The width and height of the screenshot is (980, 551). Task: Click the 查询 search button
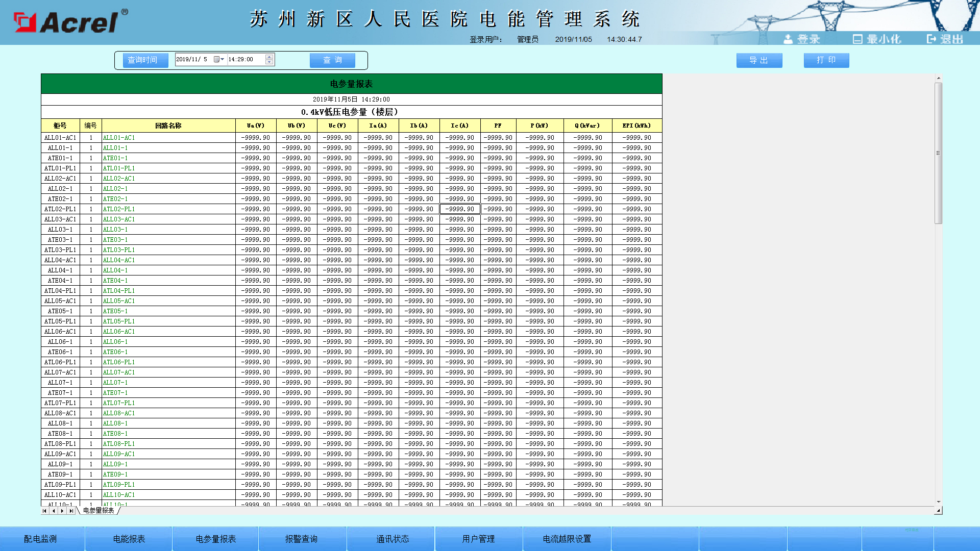[x=332, y=60]
